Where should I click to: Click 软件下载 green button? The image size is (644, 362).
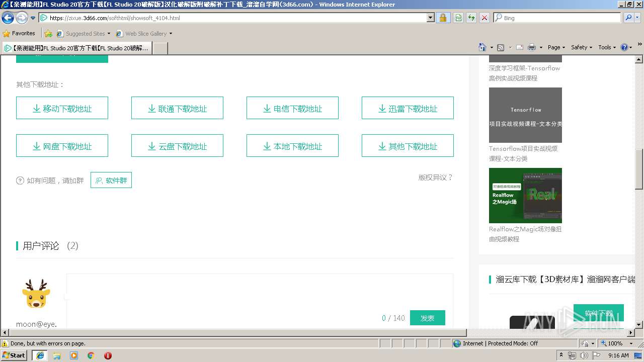(x=599, y=313)
